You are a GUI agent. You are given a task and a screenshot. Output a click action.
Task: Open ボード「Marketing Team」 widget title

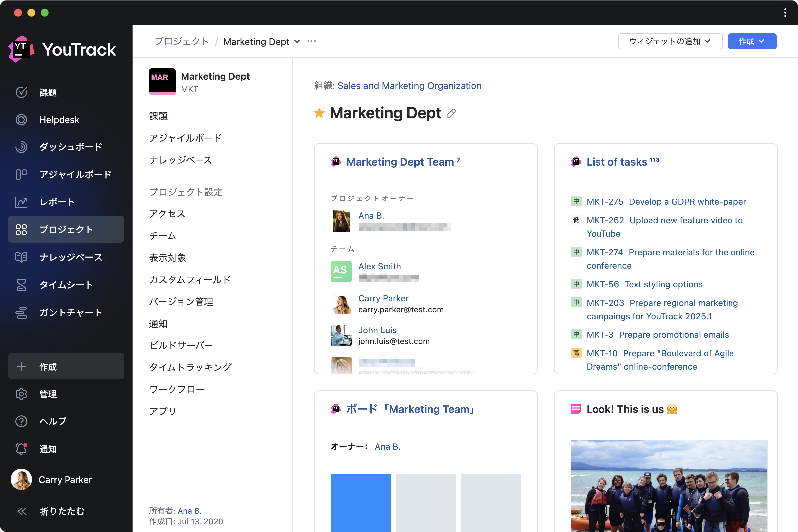[x=411, y=409]
